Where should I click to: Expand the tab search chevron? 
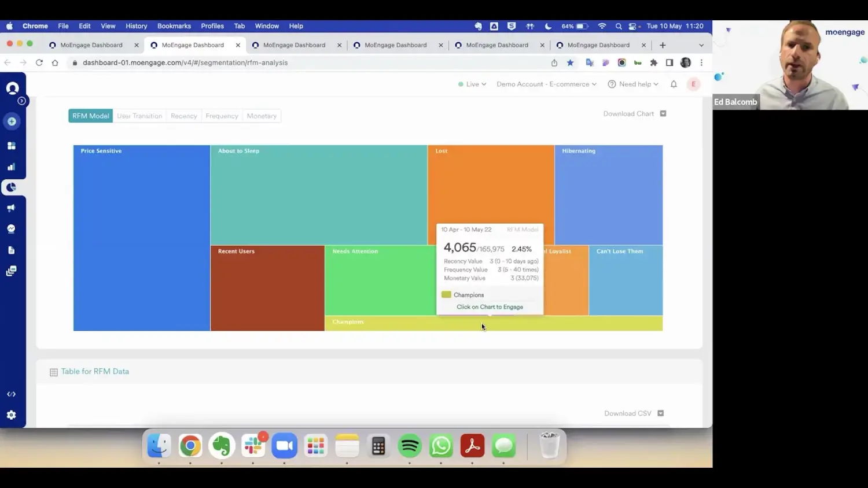click(x=701, y=45)
